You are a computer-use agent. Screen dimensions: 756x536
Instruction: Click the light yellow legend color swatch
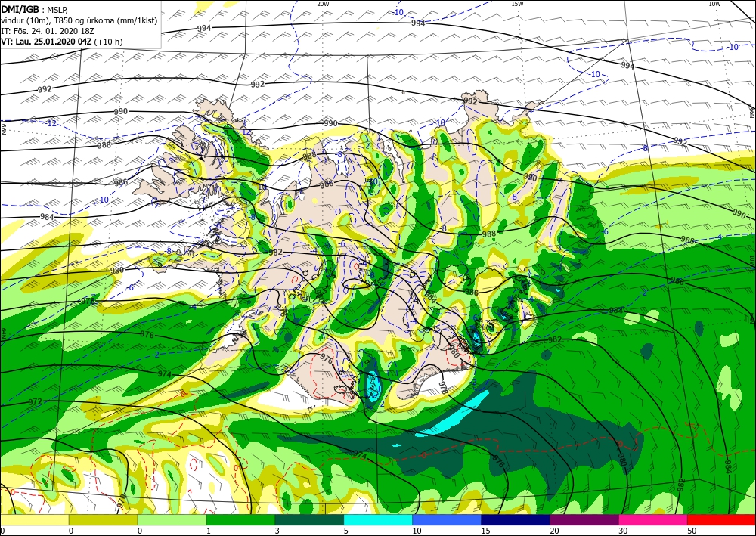[34, 520]
